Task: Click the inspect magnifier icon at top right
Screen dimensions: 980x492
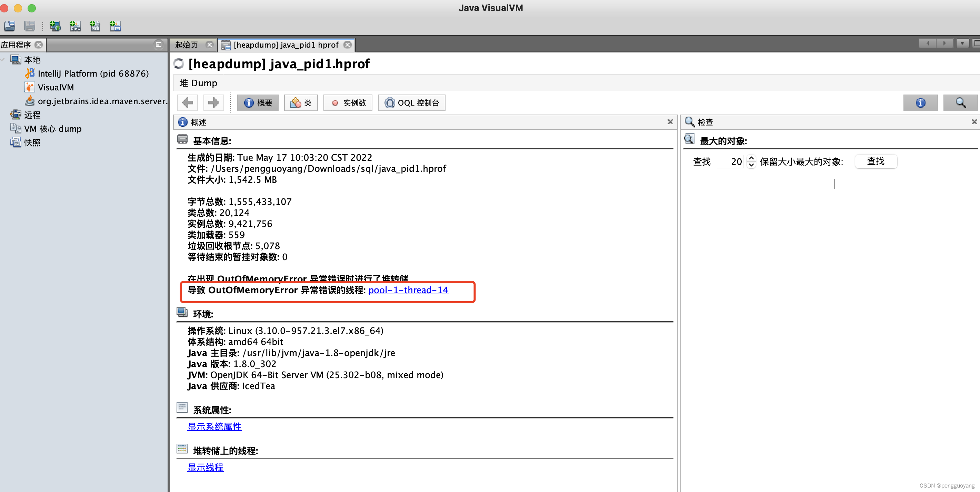Action: tap(960, 103)
